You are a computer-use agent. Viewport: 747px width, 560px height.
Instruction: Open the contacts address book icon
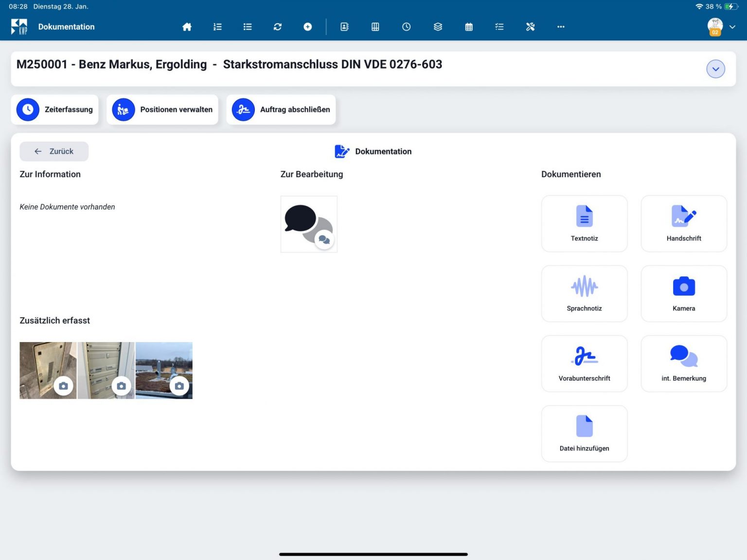344,27
